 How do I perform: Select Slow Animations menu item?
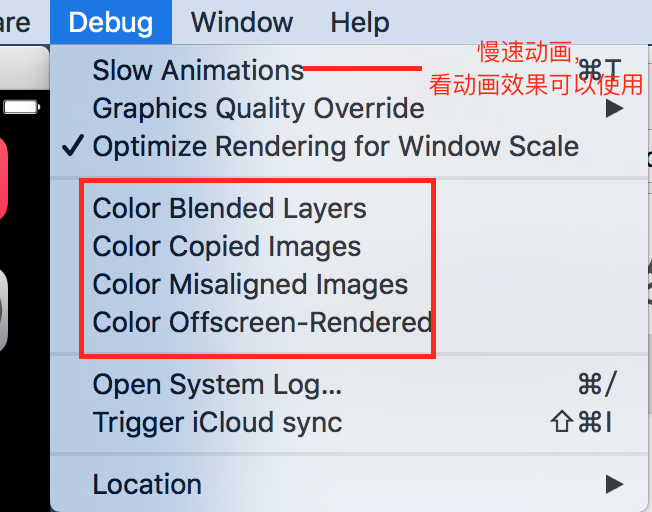pos(198,71)
